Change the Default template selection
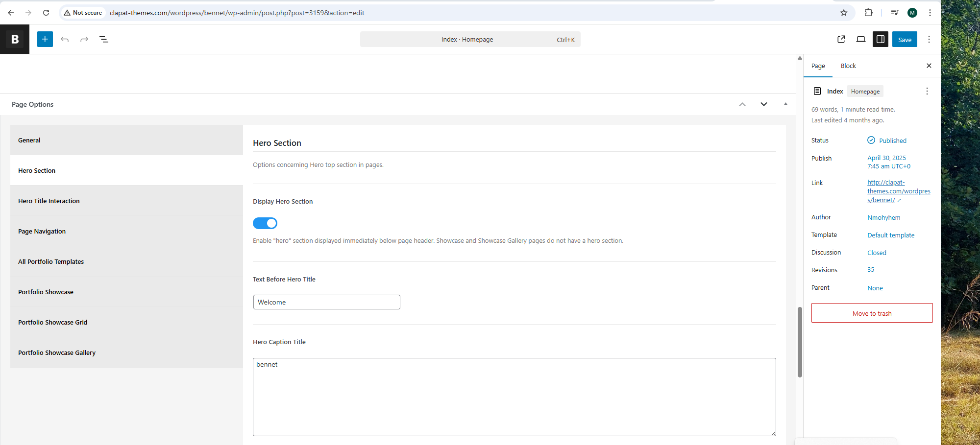 (891, 235)
